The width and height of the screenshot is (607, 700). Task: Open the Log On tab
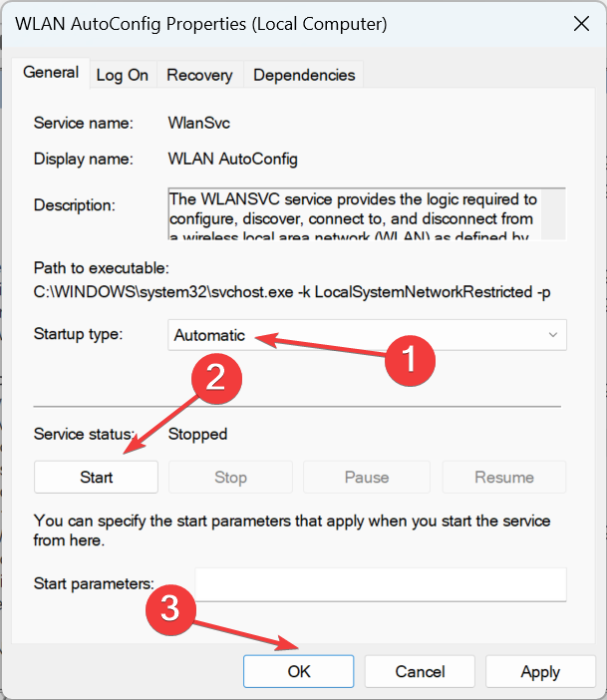(x=123, y=75)
